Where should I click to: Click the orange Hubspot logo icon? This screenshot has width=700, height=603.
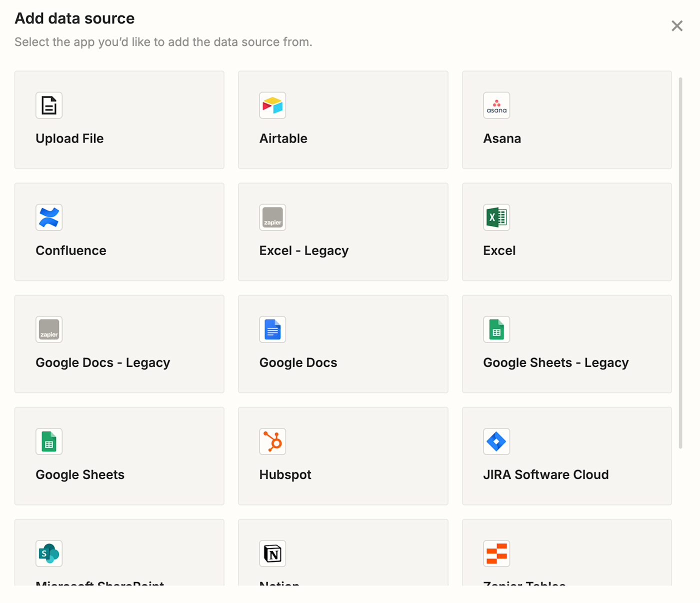272,441
